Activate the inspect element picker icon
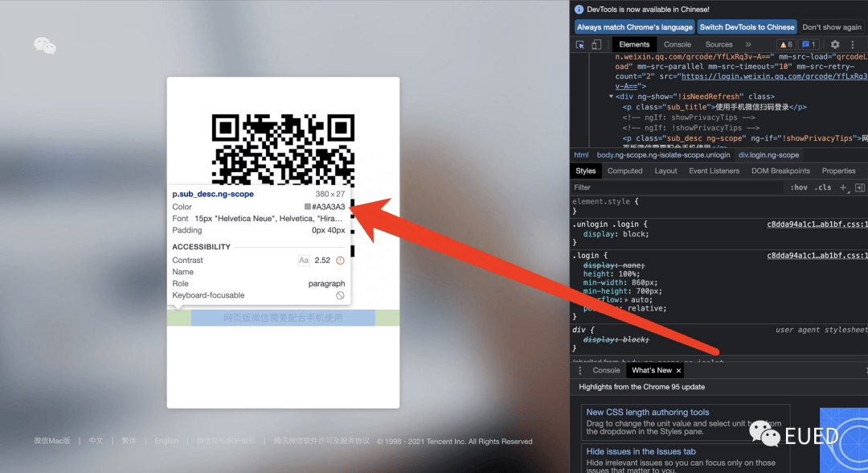868x473 pixels. (580, 45)
